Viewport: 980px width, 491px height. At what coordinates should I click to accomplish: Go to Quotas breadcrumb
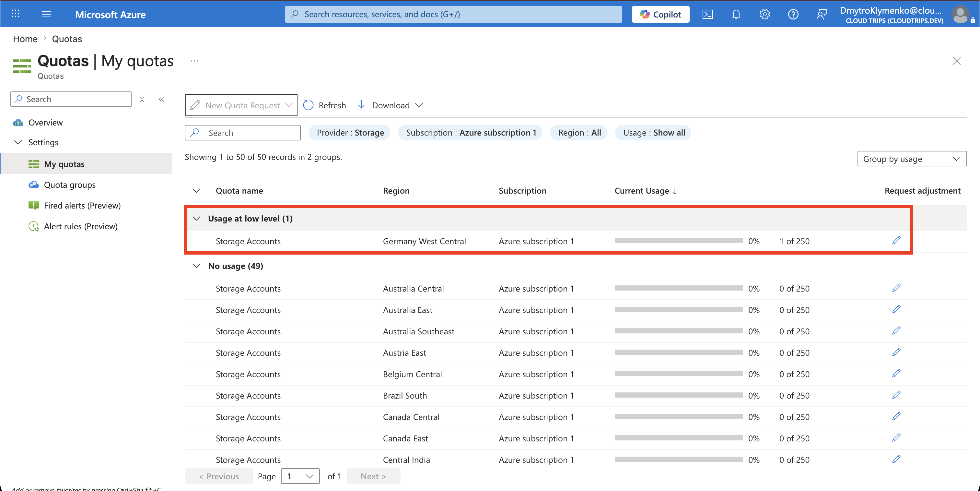pyautogui.click(x=67, y=39)
